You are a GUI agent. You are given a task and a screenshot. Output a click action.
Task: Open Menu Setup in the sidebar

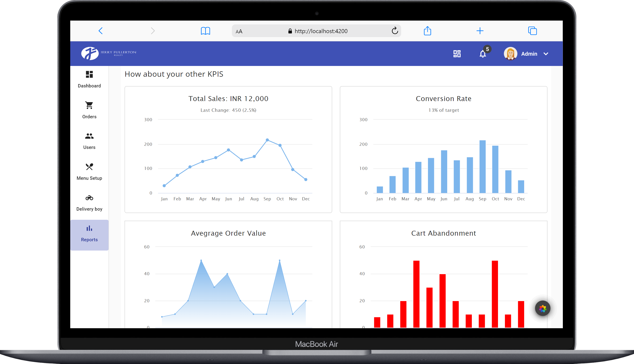point(89,172)
